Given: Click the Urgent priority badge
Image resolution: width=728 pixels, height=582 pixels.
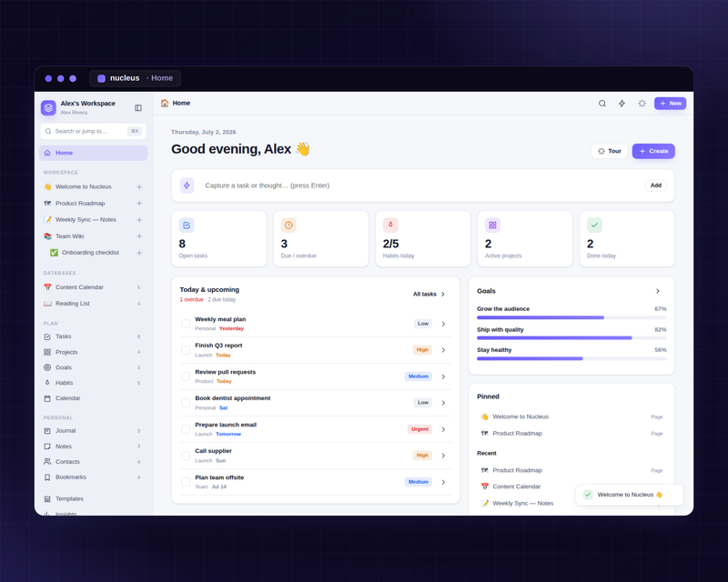Looking at the screenshot, I should point(420,429).
